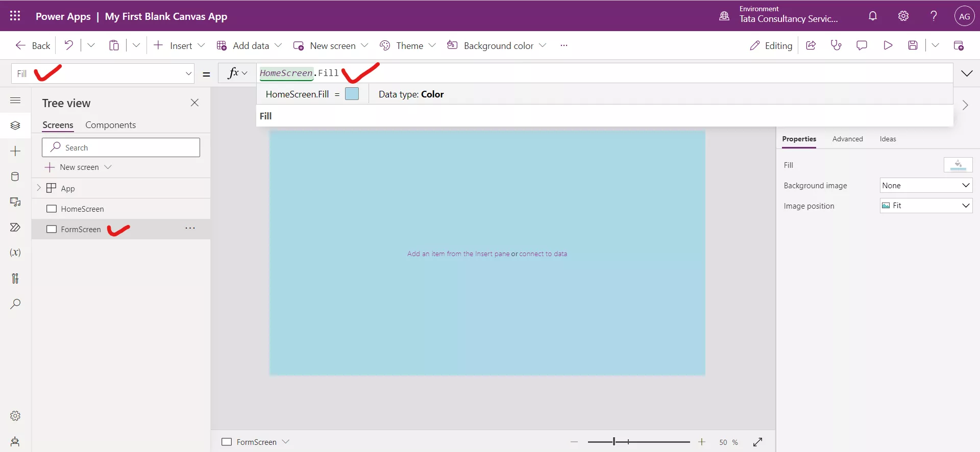Open the Variables (x) pane
980x452 pixels.
[15, 253]
